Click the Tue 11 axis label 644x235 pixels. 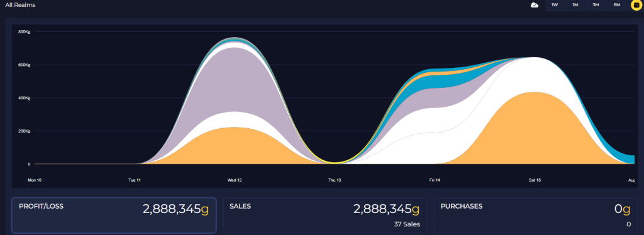click(135, 180)
